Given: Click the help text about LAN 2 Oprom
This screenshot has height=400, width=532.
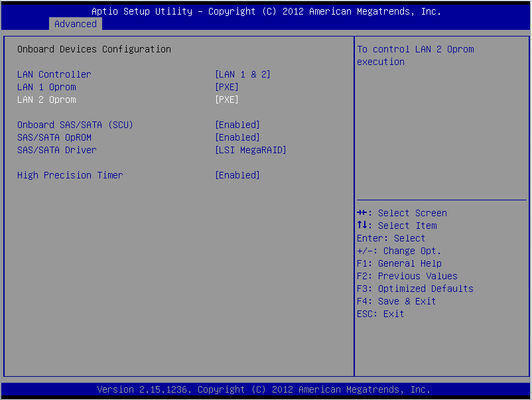Looking at the screenshot, I should point(415,55).
